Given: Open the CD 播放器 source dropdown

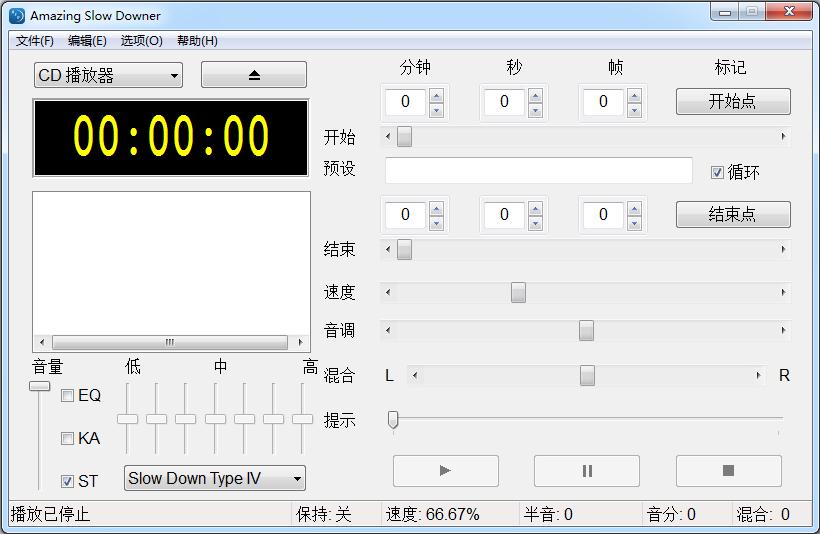Looking at the screenshot, I should click(x=108, y=75).
